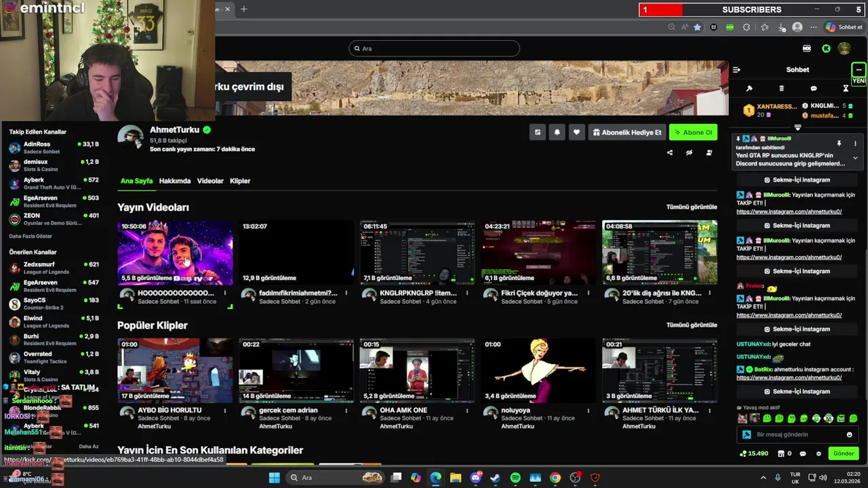Open a new browser tab with plus
The height and width of the screenshot is (488, 868).
pyautogui.click(x=244, y=9)
